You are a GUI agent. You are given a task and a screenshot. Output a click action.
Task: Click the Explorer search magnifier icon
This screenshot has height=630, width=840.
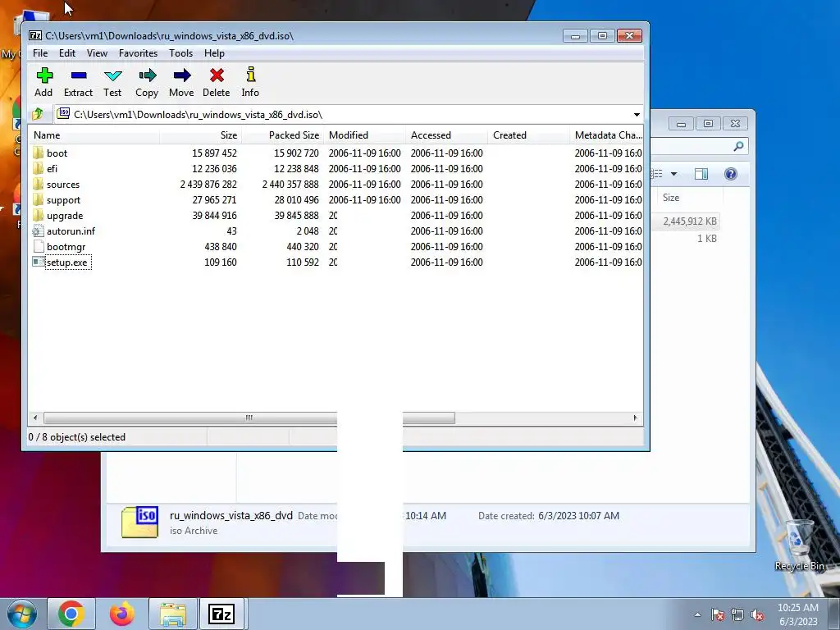739,146
